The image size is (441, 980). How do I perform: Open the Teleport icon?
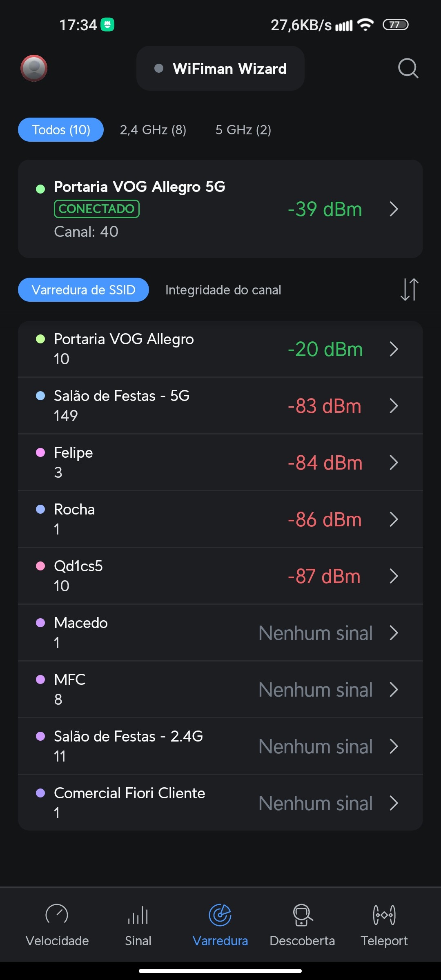pos(384,915)
